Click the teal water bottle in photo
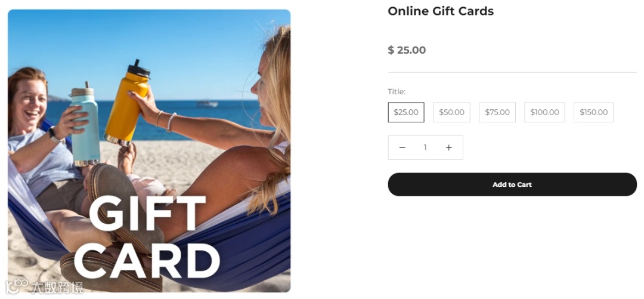Screen dimensions: 644x299 pos(84,124)
